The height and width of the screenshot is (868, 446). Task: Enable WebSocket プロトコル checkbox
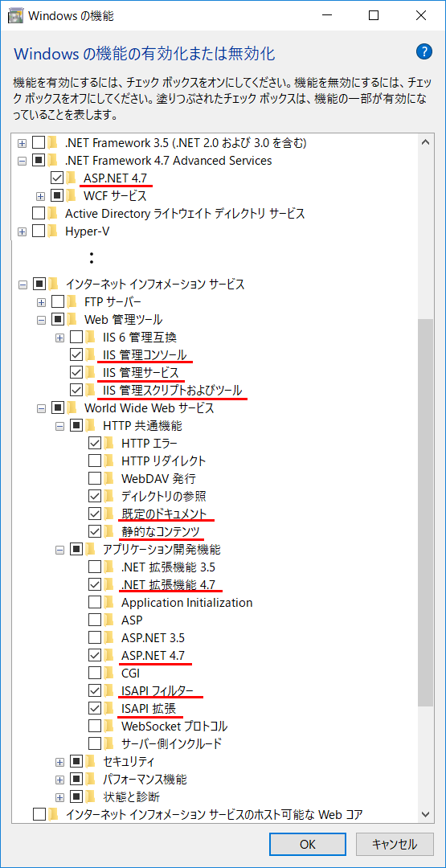(95, 726)
